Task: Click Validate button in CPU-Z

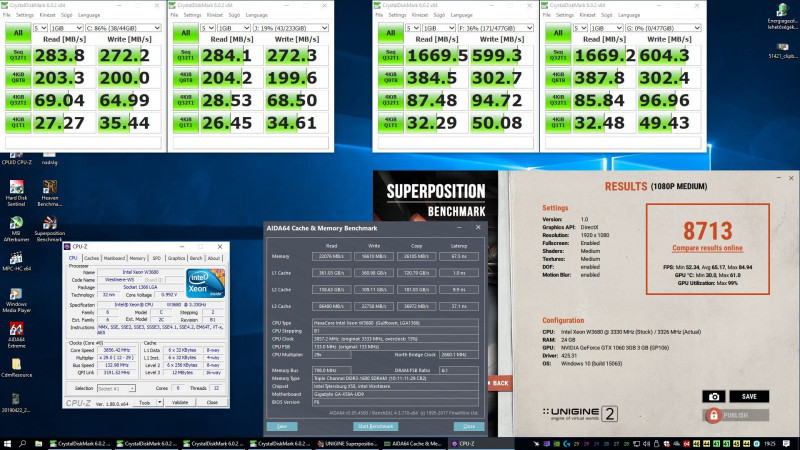Action: tap(180, 403)
